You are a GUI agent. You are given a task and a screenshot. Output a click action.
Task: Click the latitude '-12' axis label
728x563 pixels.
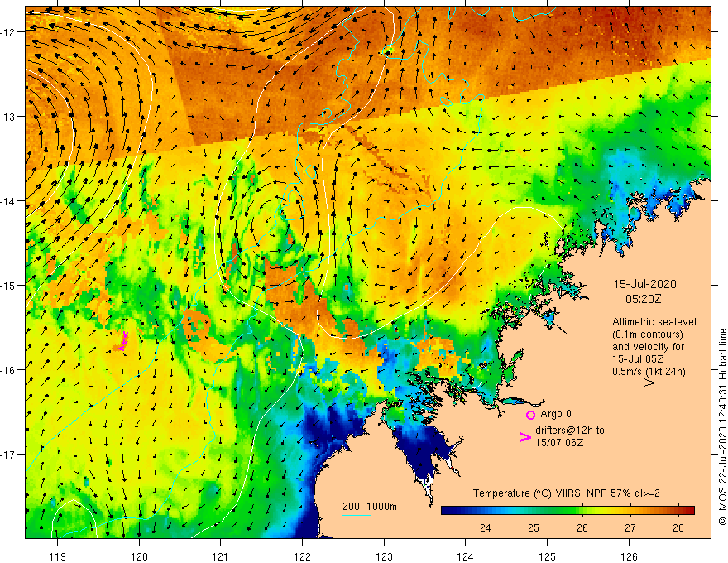pos(8,32)
